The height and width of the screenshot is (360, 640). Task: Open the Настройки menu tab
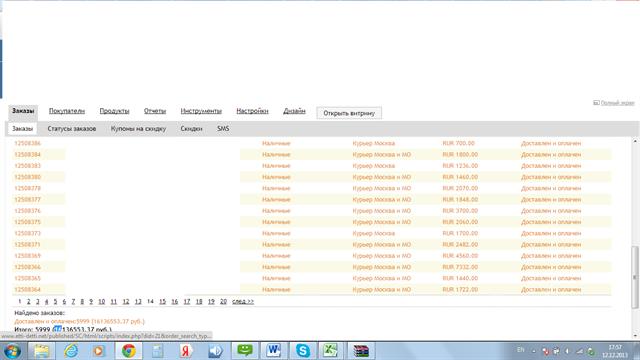[x=252, y=111]
